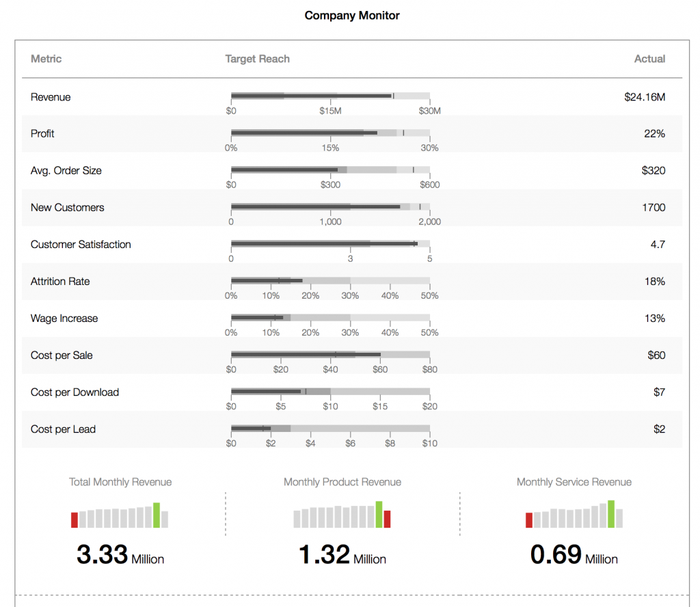This screenshot has width=700, height=607.
Task: Click the green bar in Total Monthly Revenue chart
Action: click(x=157, y=515)
